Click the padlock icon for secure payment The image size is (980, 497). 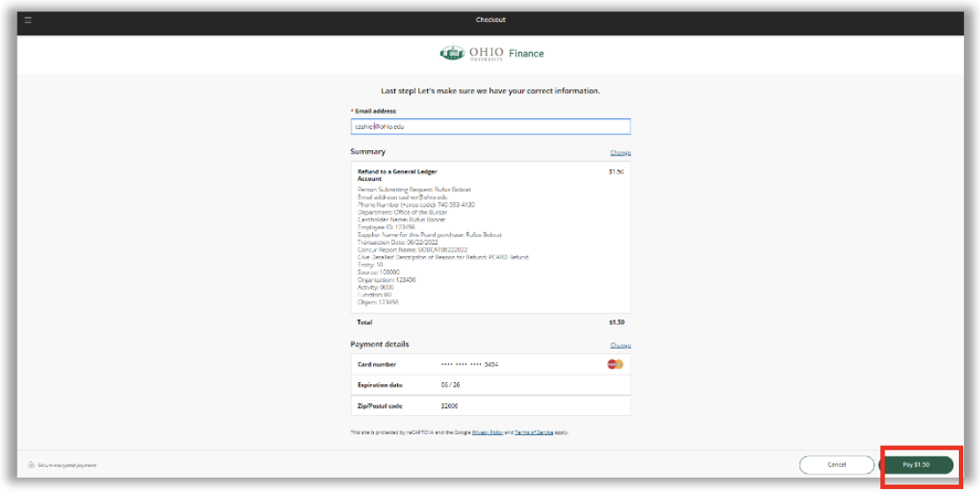tap(31, 465)
